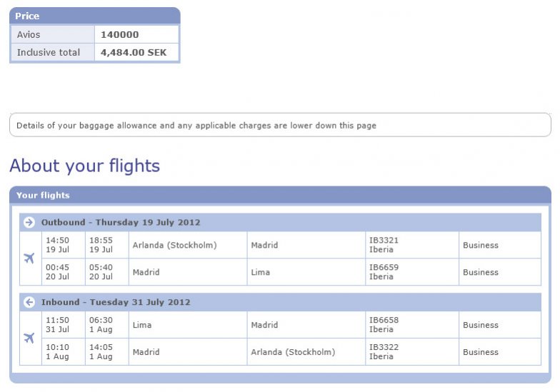Click the airplane icon beside inbound flights
This screenshot has width=560, height=392.
coord(29,338)
